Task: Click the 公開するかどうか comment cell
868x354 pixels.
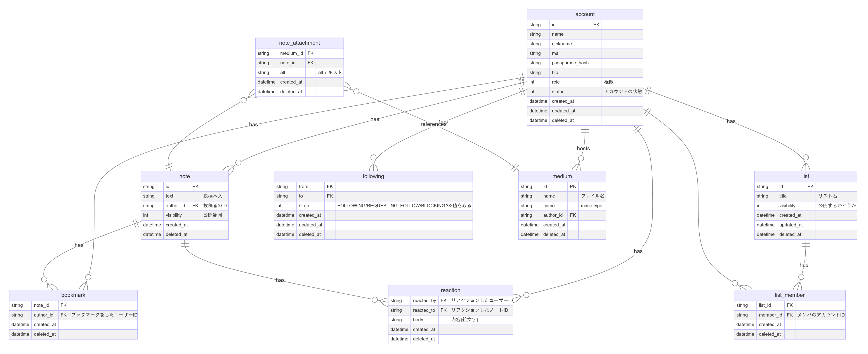Action: coord(836,206)
